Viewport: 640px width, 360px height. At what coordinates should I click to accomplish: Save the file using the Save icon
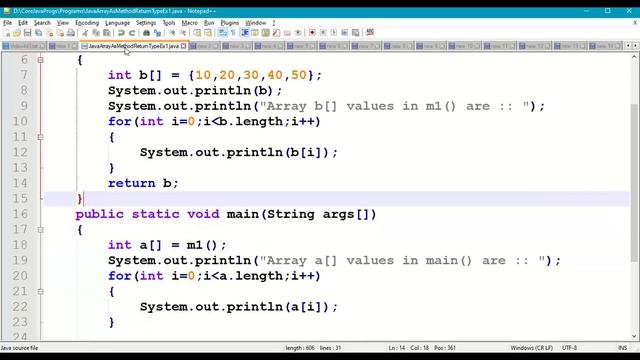point(27,33)
